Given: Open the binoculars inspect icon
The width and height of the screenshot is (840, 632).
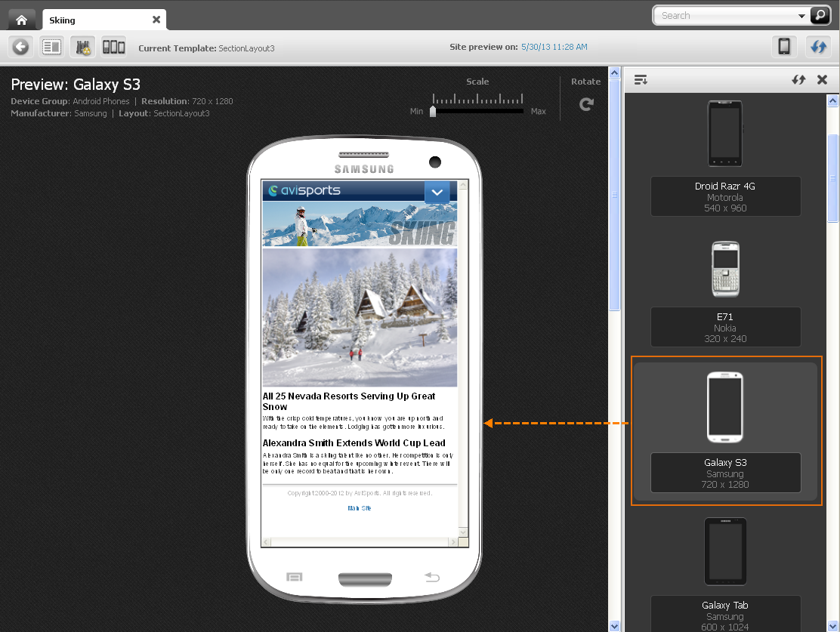Looking at the screenshot, I should (x=82, y=47).
